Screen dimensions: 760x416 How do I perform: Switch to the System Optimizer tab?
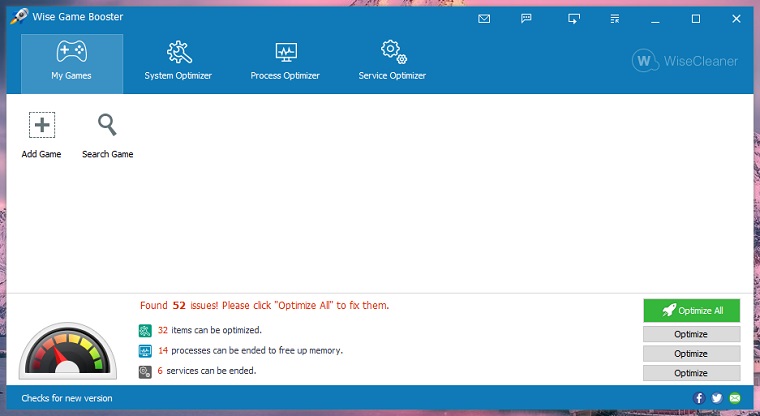tap(178, 61)
